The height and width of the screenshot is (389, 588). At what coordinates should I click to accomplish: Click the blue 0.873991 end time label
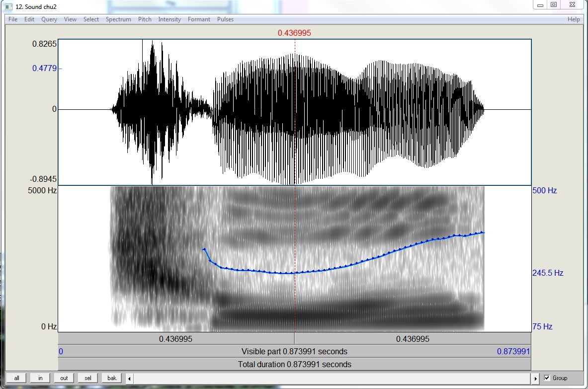[x=513, y=352]
